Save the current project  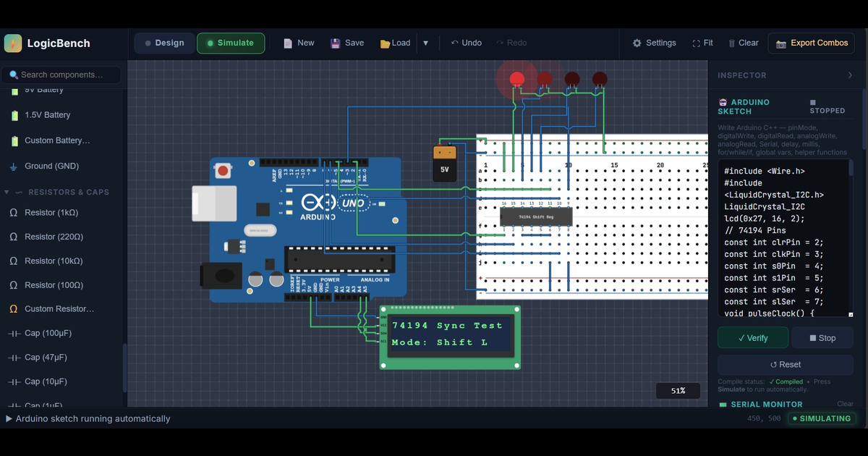pyautogui.click(x=347, y=43)
